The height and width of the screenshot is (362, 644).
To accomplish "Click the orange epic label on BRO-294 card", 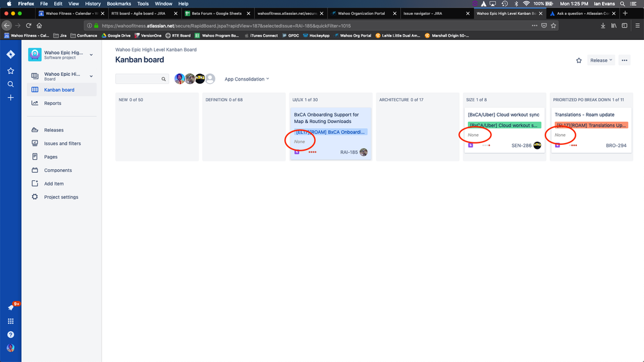I will click(591, 125).
